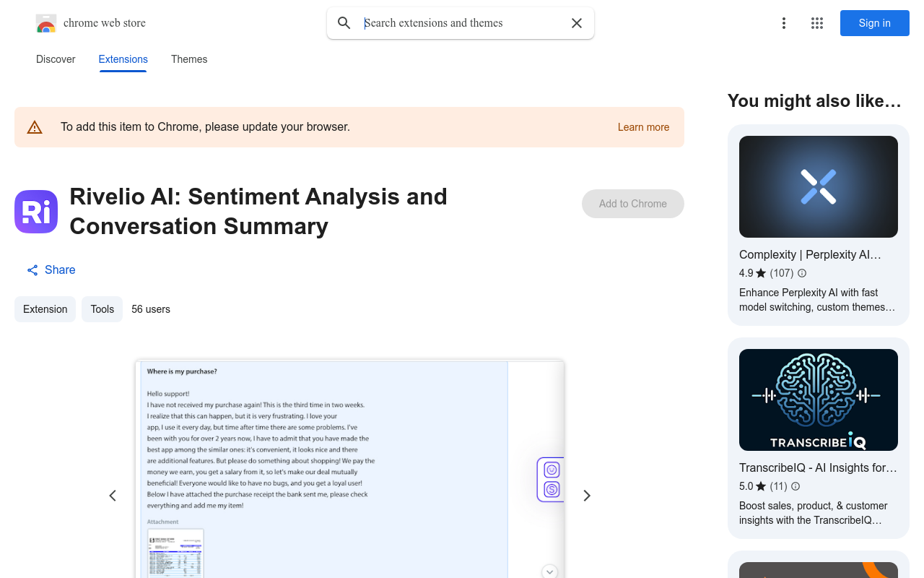Open the three-dot more options menu
924x578 pixels.
[x=784, y=23]
